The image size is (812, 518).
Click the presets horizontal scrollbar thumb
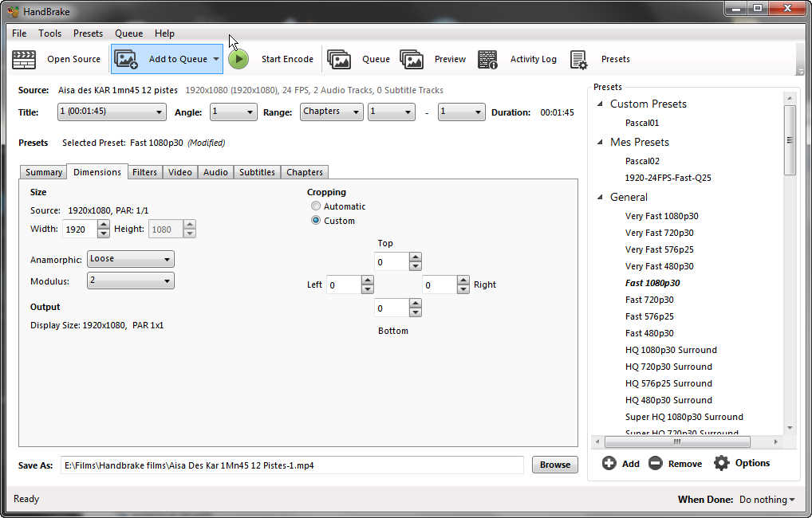pyautogui.click(x=677, y=442)
